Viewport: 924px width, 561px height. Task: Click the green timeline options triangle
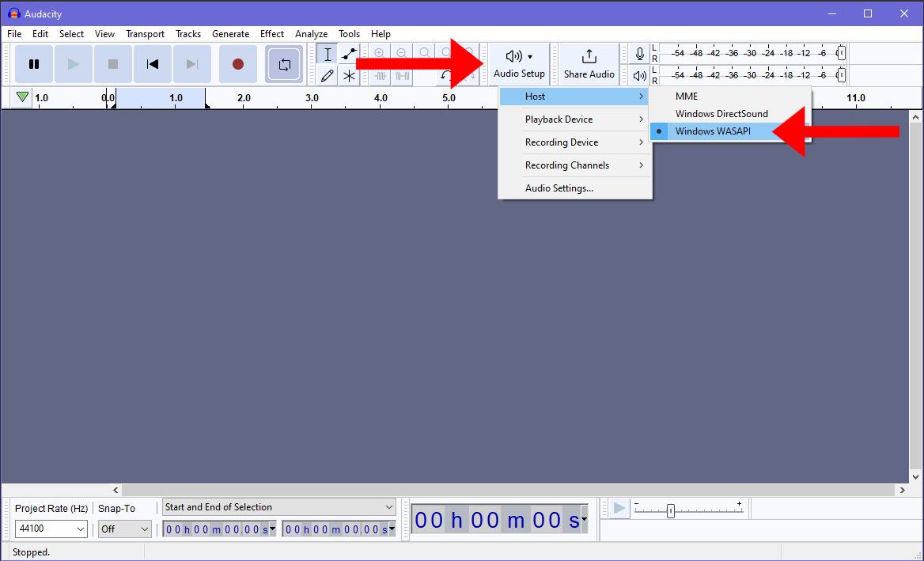click(x=22, y=97)
